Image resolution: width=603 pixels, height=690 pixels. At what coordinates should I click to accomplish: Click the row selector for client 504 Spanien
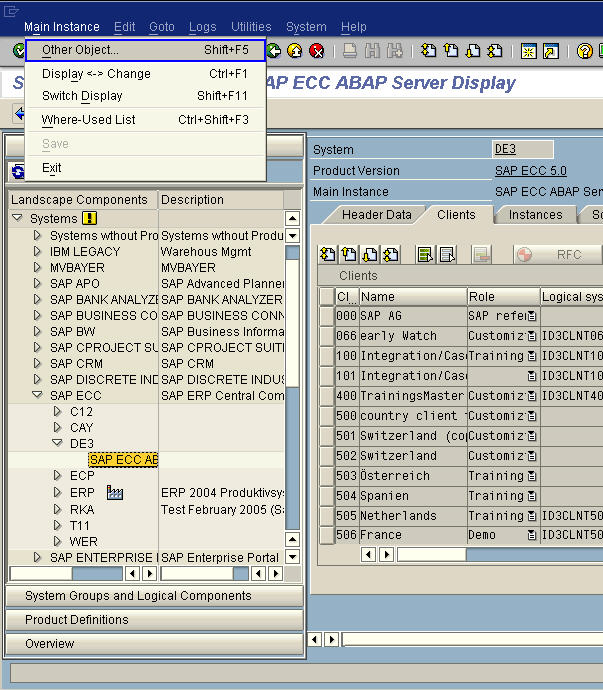point(327,495)
